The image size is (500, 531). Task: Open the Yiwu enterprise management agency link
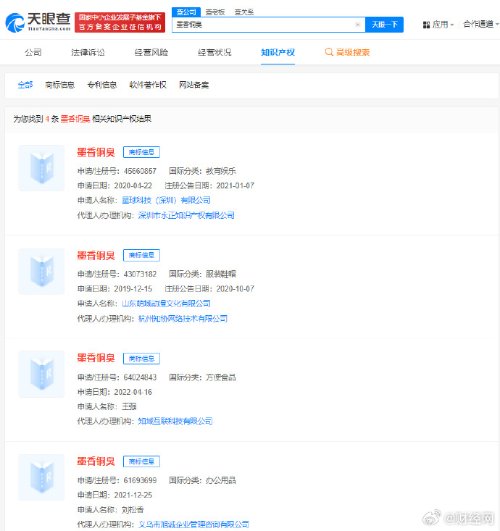[x=193, y=524]
